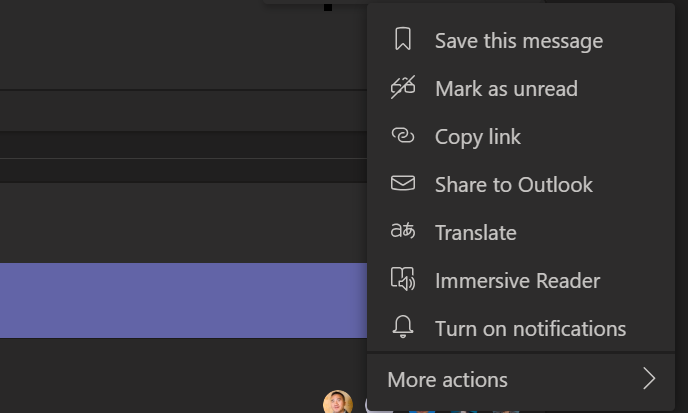This screenshot has width=688, height=413.
Task: Click the envelope icon for Share to Outlook
Action: coord(403,183)
